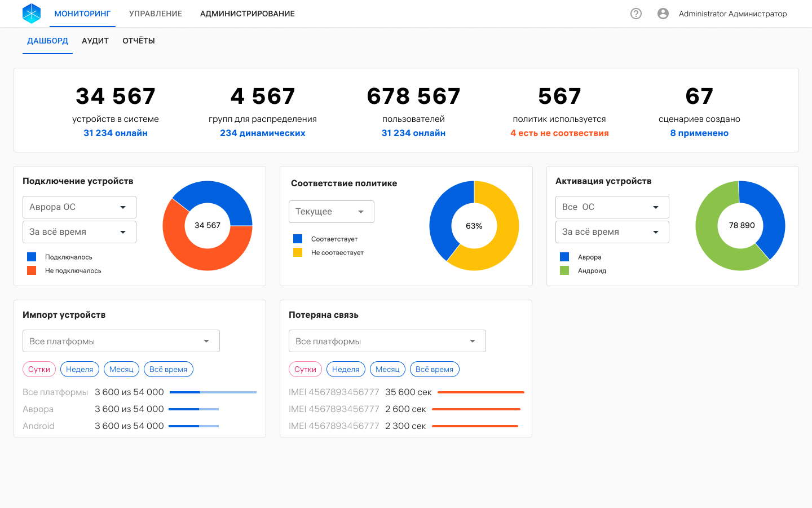Open Все платформы dropdown in Потеряна связь
The width and height of the screenshot is (812, 508).
387,341
